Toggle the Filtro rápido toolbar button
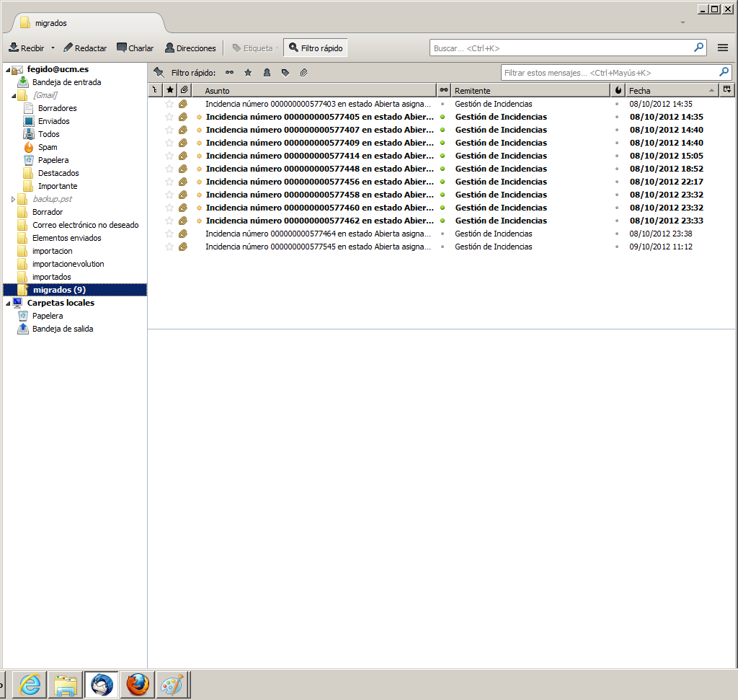The width and height of the screenshot is (738, 700). coord(315,48)
